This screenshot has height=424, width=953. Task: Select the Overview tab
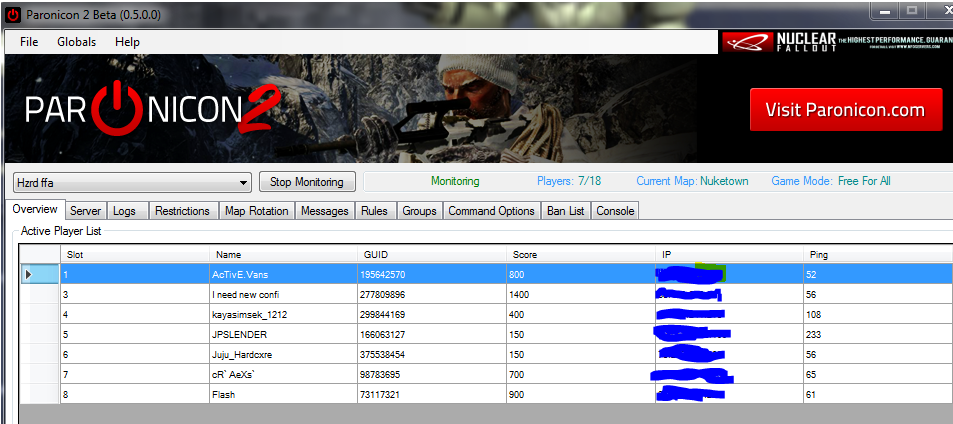35,209
